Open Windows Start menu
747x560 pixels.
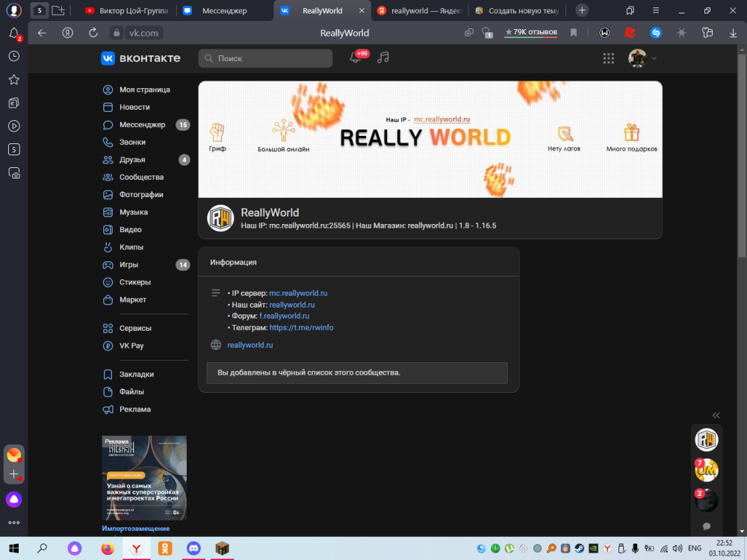[x=13, y=549]
